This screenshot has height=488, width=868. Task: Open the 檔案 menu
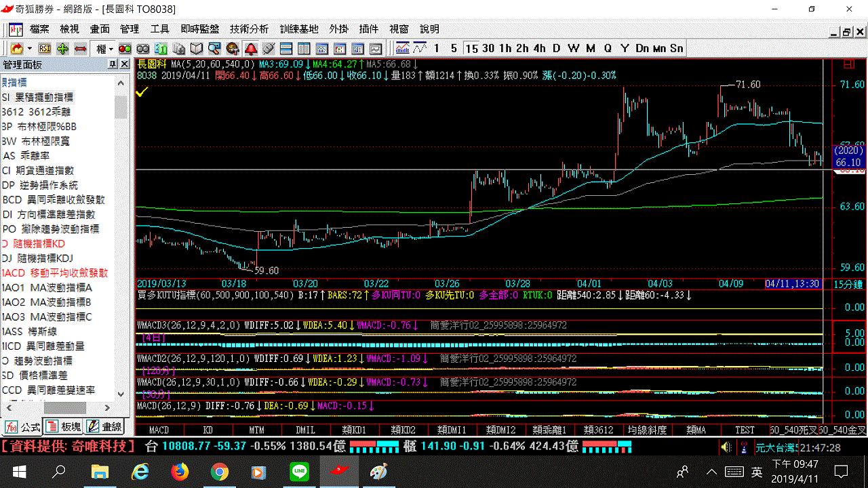39,29
